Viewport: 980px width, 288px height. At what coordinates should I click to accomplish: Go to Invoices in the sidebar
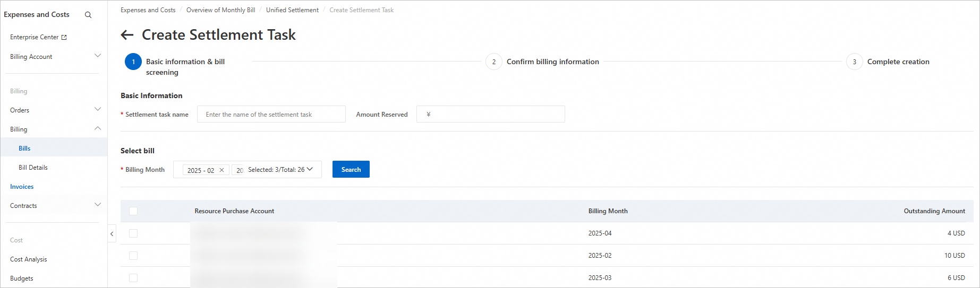click(x=22, y=187)
